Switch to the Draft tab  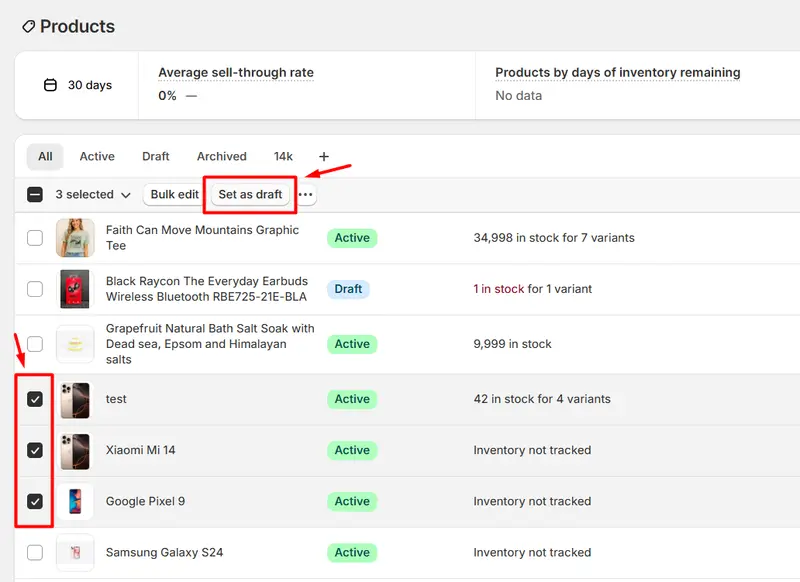(155, 156)
